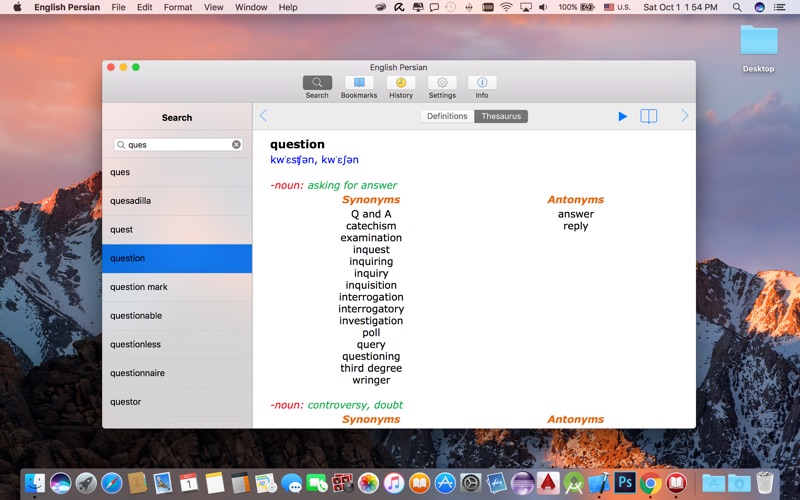Open the Settings gear toolbar item

pos(442,87)
